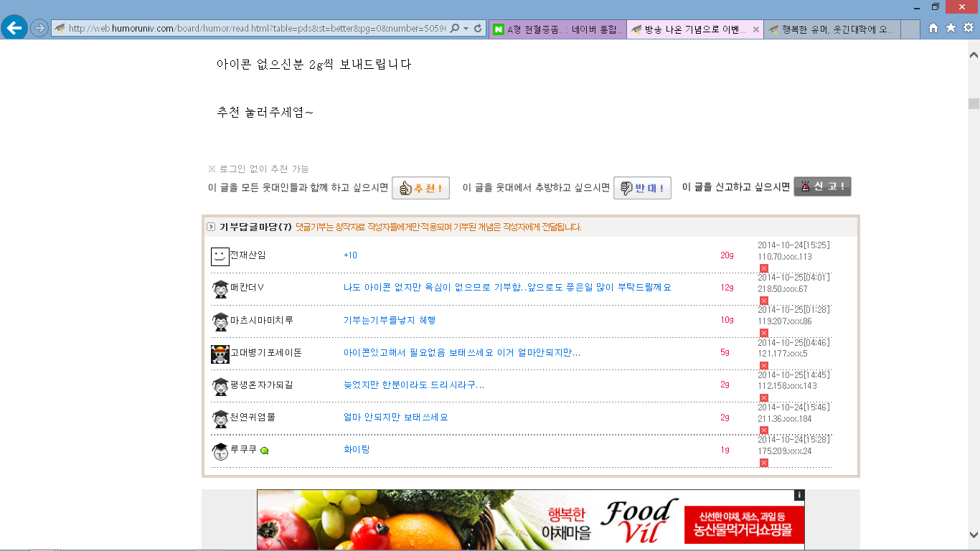Image resolution: width=980 pixels, height=551 pixels.
Task: Open browser Tools gear icon
Action: 968,28
